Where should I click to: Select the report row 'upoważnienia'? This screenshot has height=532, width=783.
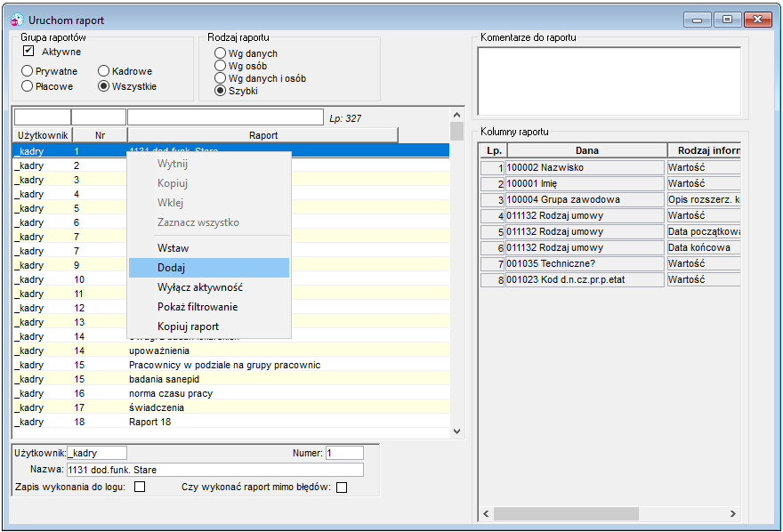point(230,351)
